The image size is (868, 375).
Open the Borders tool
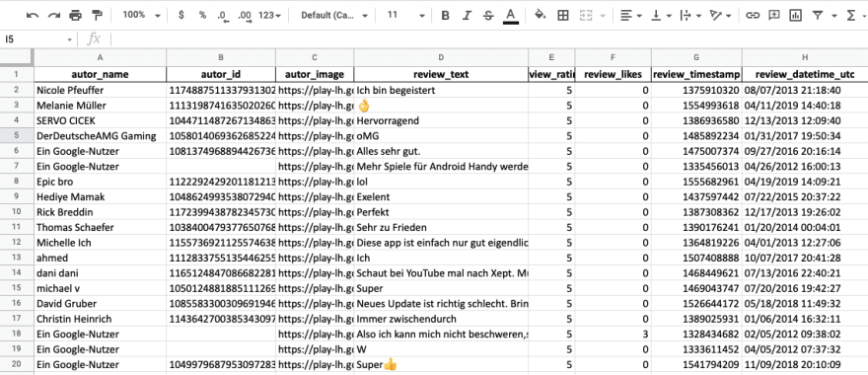tap(563, 16)
